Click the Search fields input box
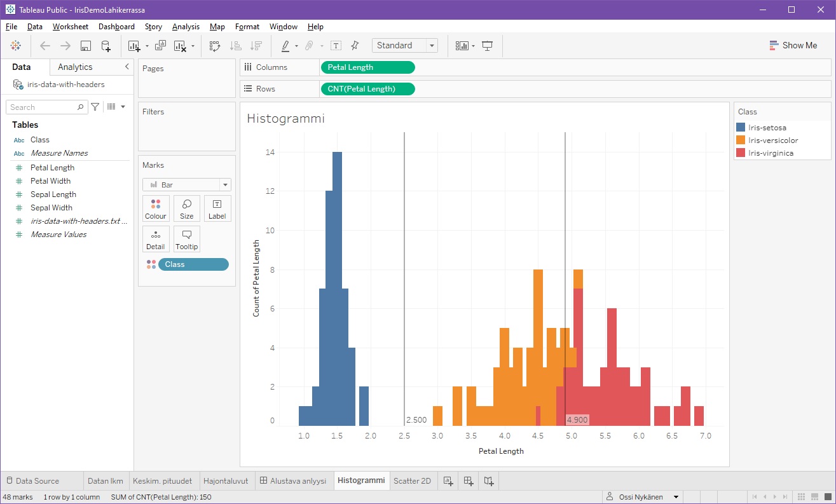This screenshot has width=836, height=504. [x=43, y=107]
